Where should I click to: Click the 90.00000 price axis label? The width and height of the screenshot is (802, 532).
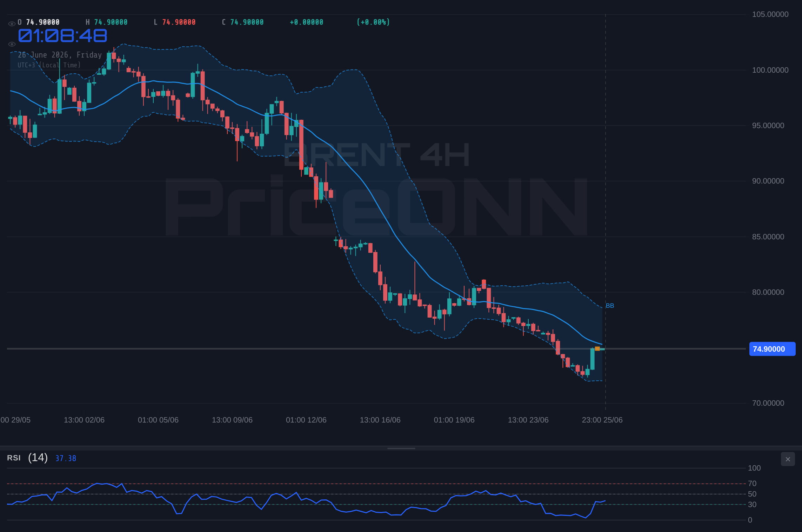coord(768,181)
